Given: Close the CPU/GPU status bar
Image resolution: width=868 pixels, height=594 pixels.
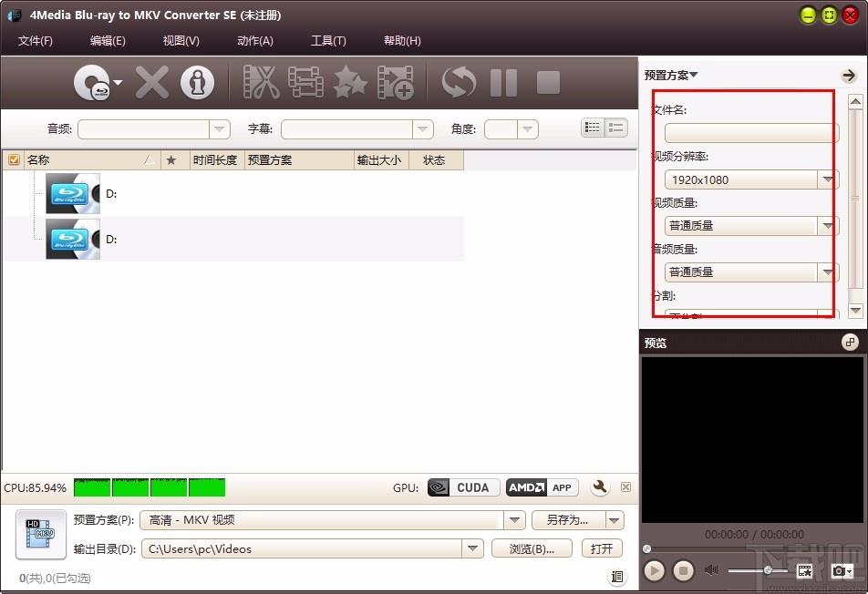Looking at the screenshot, I should 625,486.
